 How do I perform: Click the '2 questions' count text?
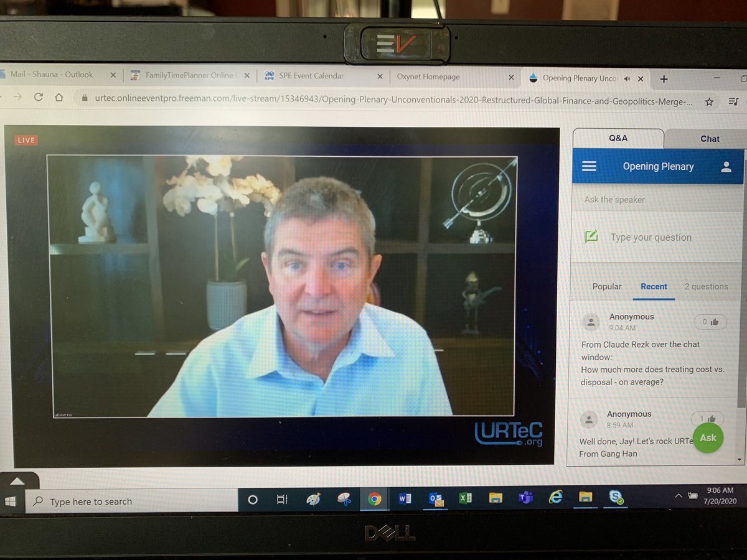706,286
